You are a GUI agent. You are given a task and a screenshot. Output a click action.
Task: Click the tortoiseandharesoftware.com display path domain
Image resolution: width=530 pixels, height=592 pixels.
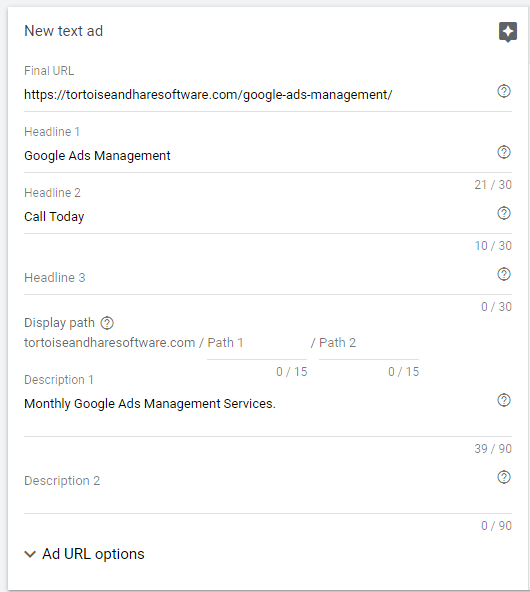(109, 342)
